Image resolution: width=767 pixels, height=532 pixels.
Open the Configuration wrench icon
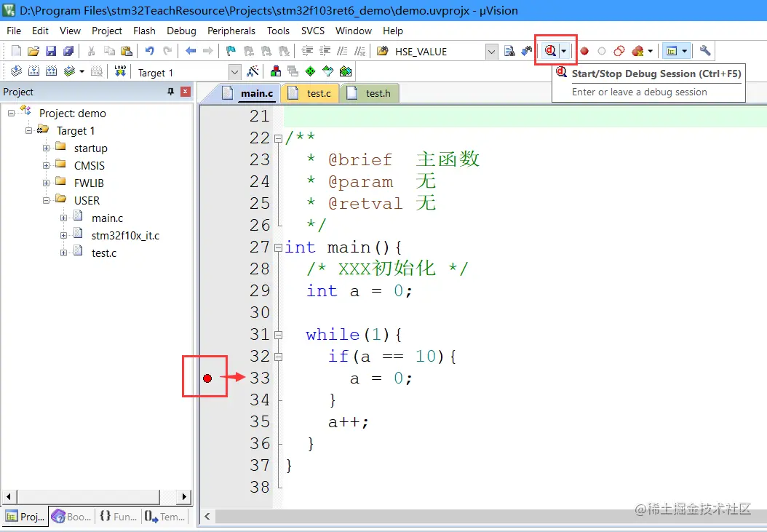click(x=705, y=50)
